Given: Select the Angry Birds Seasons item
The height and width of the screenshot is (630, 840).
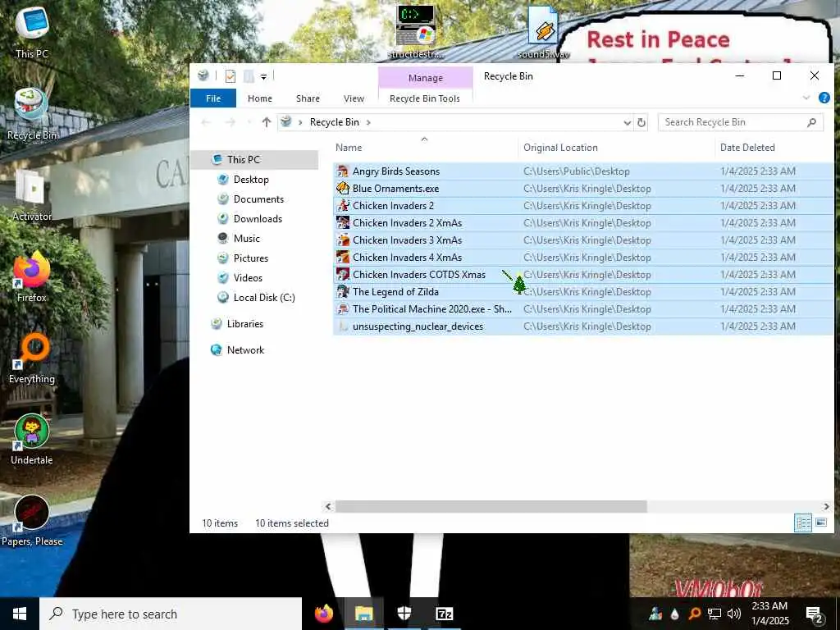Looking at the screenshot, I should 583,171.
